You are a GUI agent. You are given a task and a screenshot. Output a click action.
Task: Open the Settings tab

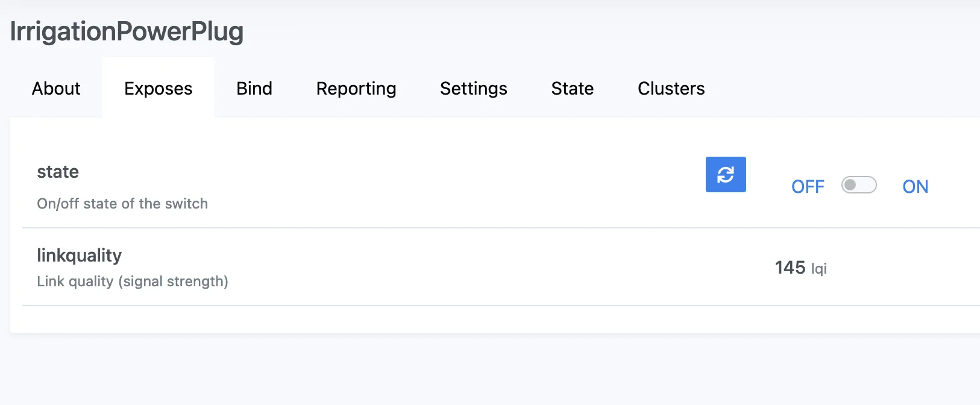pyautogui.click(x=474, y=89)
